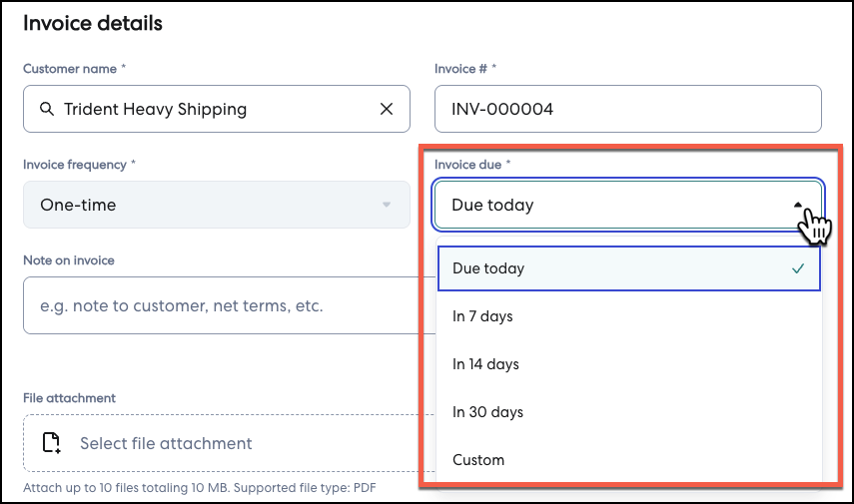Clear the customer name with the X icon
This screenshot has height=504, width=854.
pyautogui.click(x=387, y=109)
